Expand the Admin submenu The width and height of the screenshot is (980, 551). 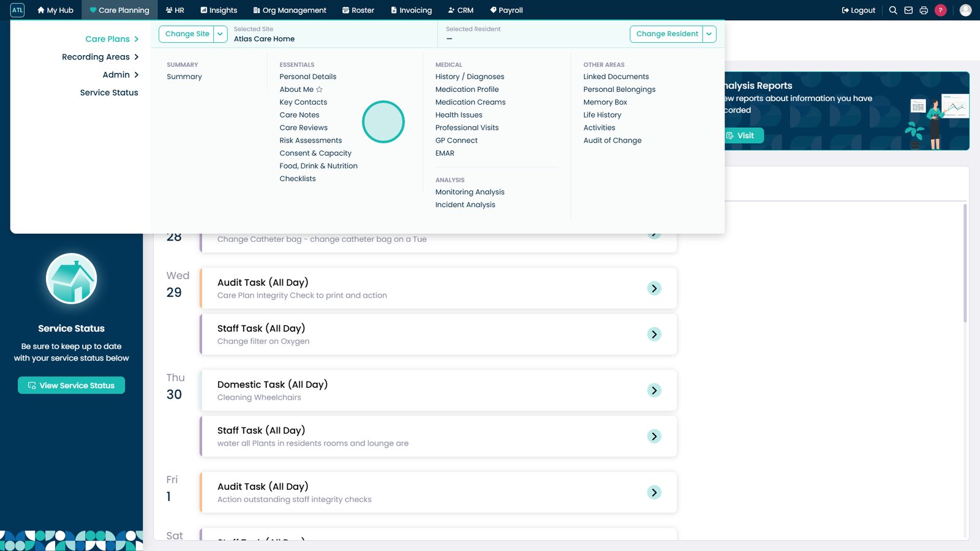[x=121, y=75]
